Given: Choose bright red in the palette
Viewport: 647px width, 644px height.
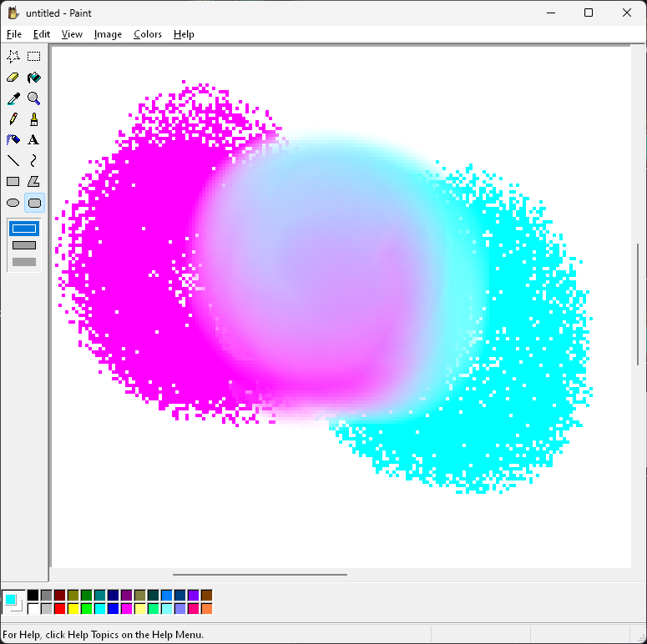Looking at the screenshot, I should tap(60, 608).
